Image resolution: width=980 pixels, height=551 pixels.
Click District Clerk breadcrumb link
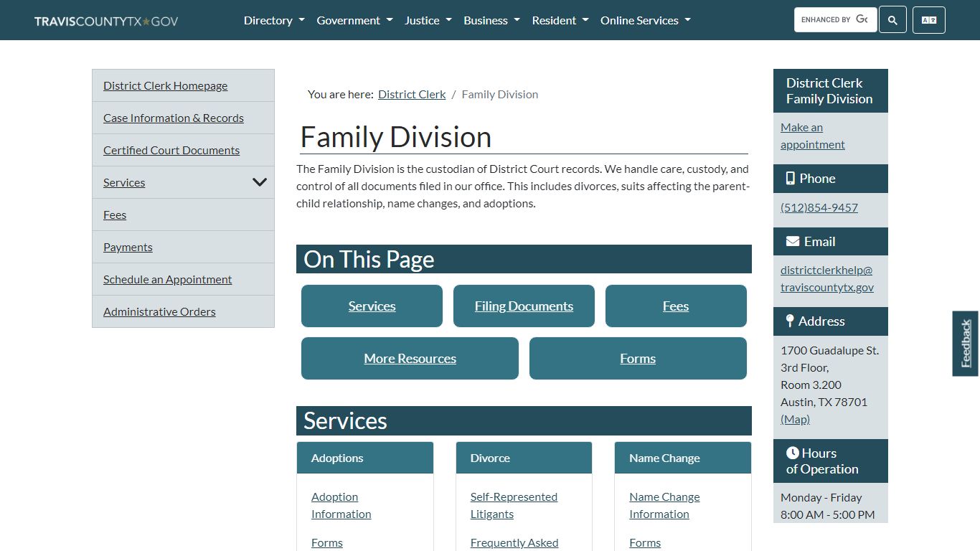(x=412, y=94)
